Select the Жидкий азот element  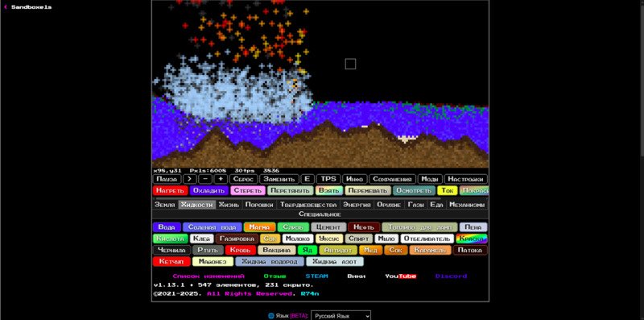tap(335, 262)
